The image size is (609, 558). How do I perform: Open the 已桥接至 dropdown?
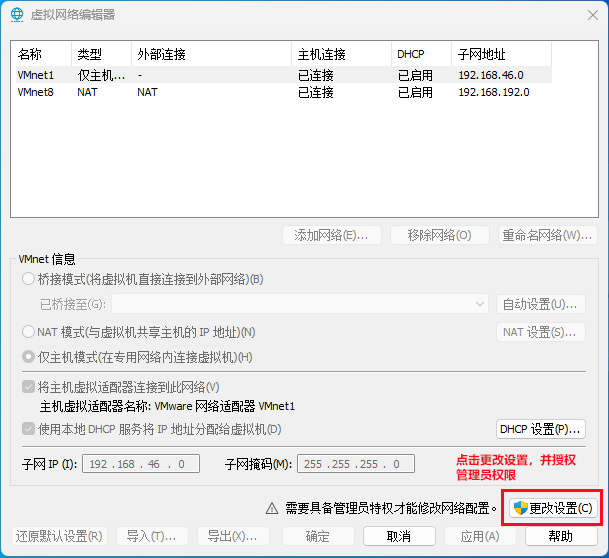(300, 304)
